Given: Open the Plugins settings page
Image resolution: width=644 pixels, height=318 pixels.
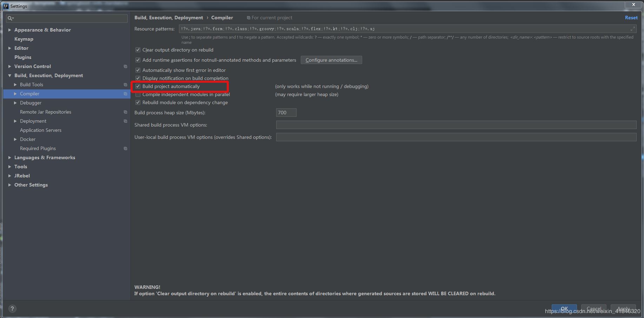Looking at the screenshot, I should tap(23, 57).
